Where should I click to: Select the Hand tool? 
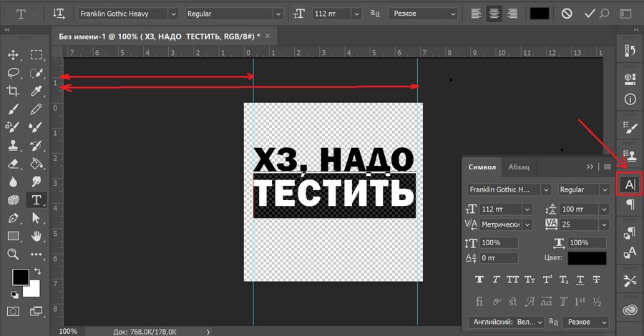[x=36, y=235]
